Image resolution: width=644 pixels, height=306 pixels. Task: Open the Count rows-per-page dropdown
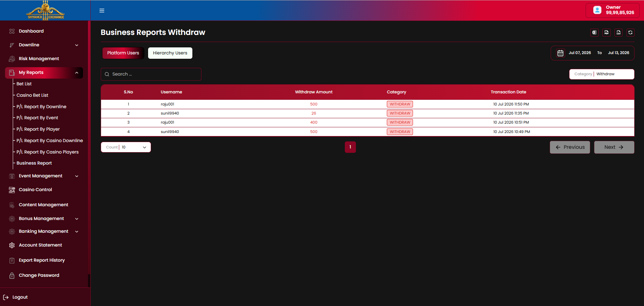pos(126,147)
